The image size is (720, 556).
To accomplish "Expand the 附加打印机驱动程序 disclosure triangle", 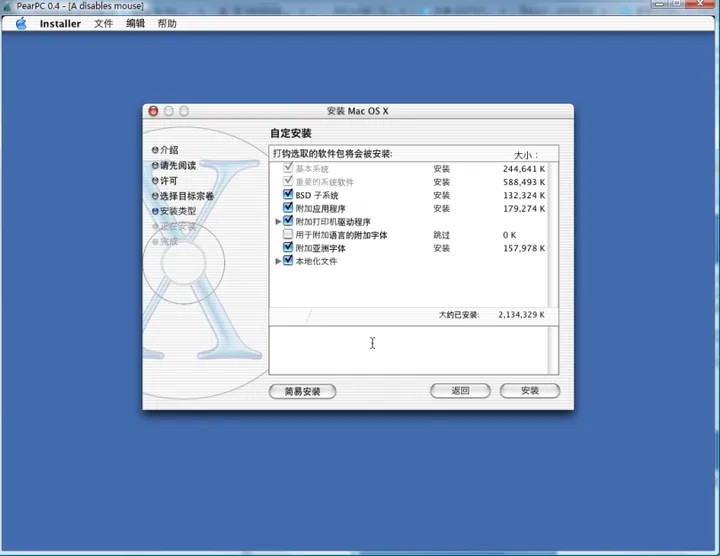I will pyautogui.click(x=278, y=222).
